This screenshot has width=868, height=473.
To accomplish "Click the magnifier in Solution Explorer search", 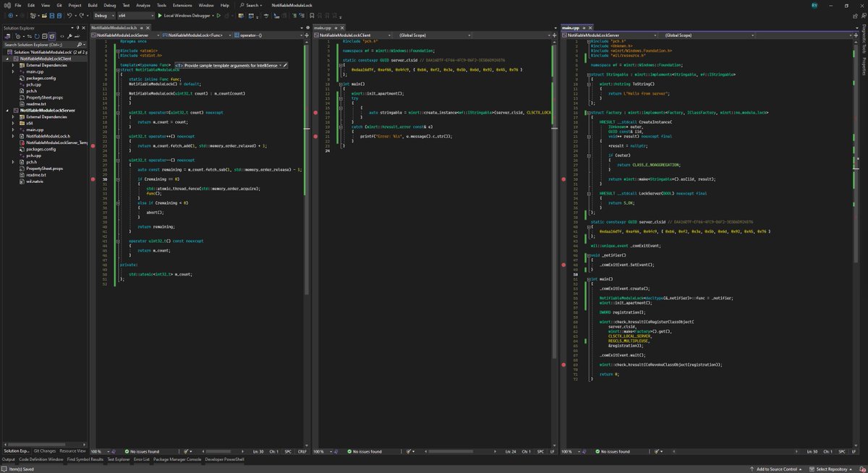I will click(79, 45).
